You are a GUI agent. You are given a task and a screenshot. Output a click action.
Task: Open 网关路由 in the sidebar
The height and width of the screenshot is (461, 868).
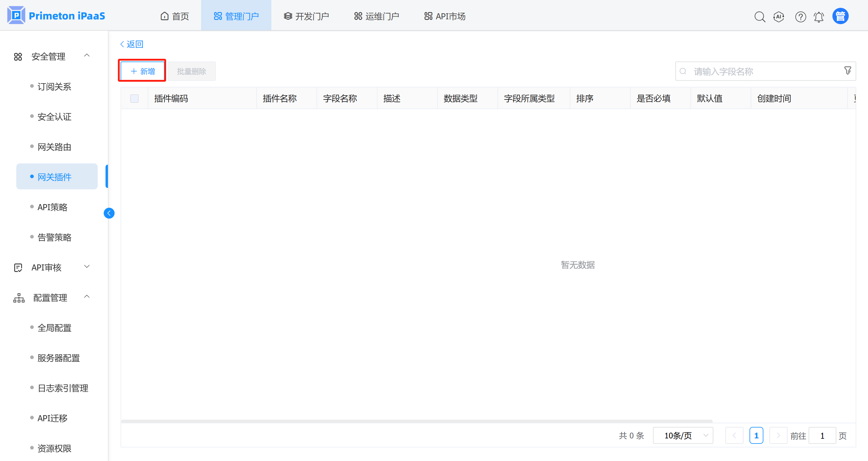[54, 147]
